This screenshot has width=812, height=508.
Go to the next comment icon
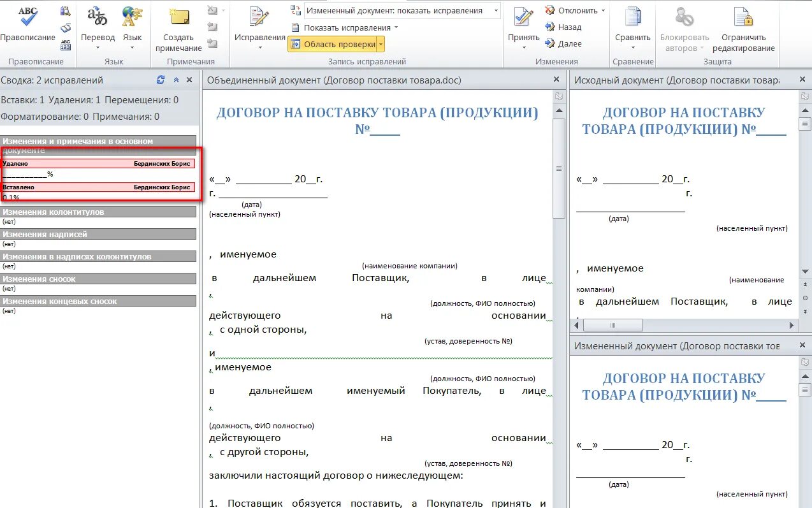[x=213, y=43]
